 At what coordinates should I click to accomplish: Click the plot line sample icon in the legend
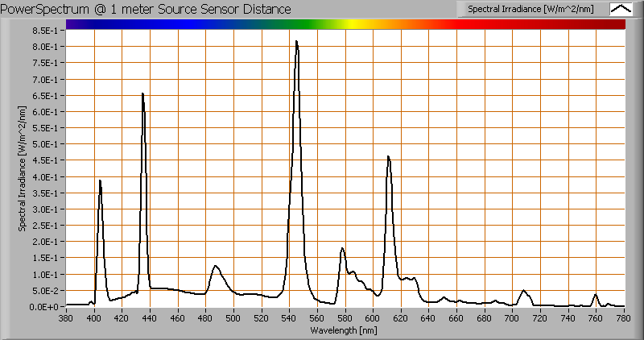tap(621, 9)
